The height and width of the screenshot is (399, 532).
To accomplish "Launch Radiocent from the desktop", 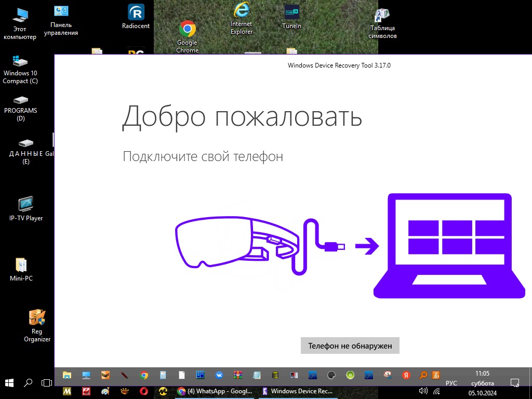I will pos(136,17).
